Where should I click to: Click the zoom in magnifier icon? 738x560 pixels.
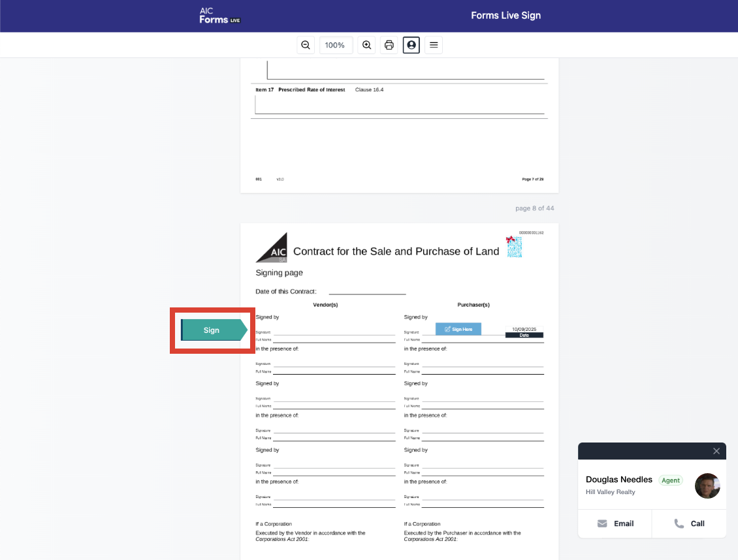[366, 45]
